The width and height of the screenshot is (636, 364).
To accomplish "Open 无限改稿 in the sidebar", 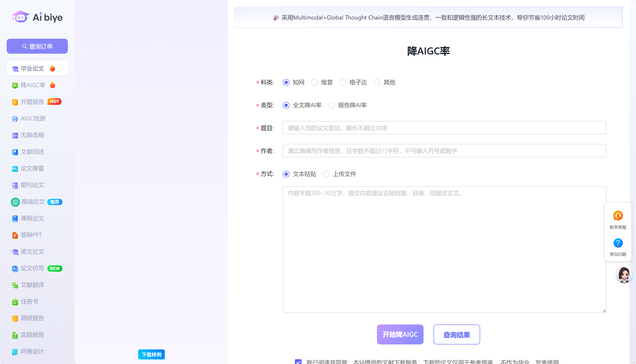I will 37,135.
